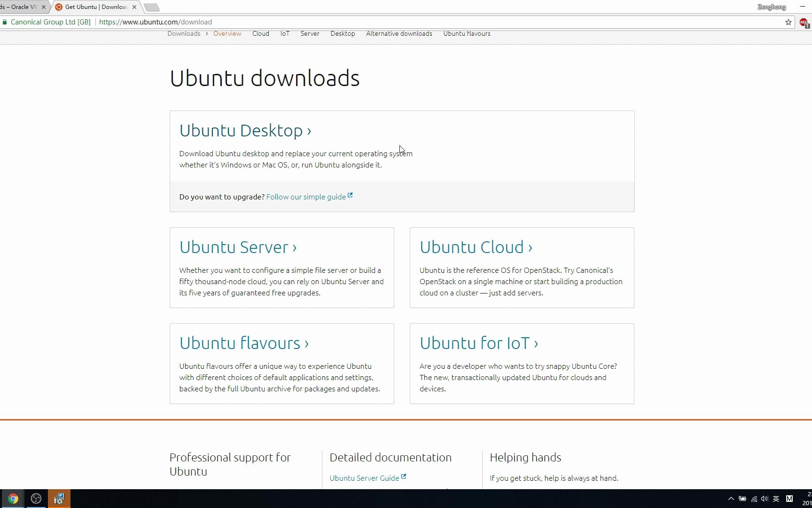Open the Adblock Plus extension popup
Viewport: 812px width, 508px height.
(804, 22)
